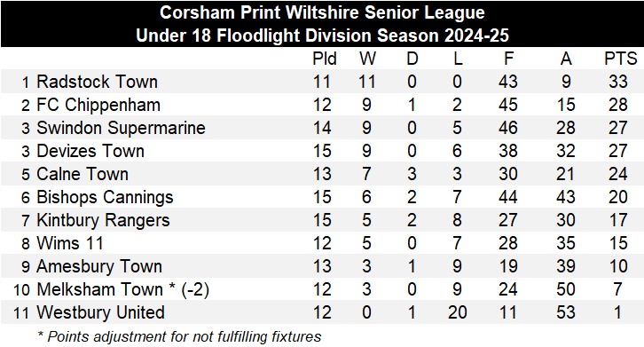644x347 pixels.
Task: Click the F column header
Action: pyautogui.click(x=508, y=59)
